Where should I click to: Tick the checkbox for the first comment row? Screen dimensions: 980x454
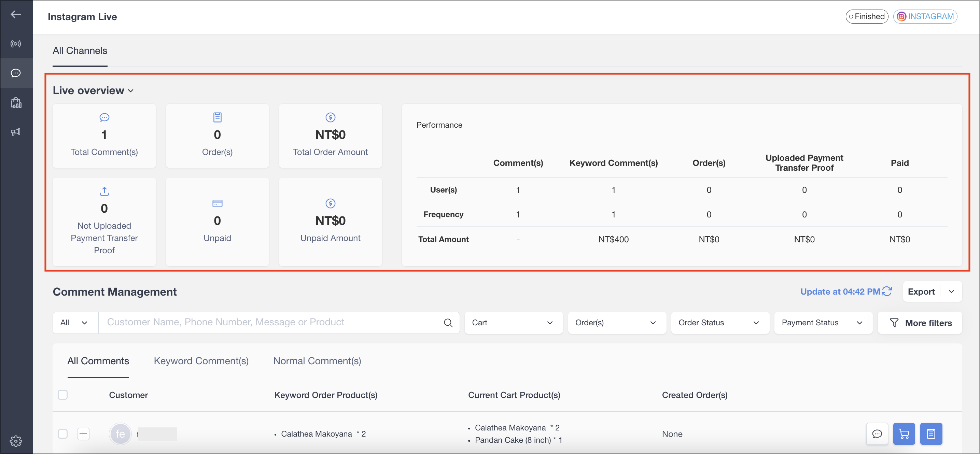point(63,434)
